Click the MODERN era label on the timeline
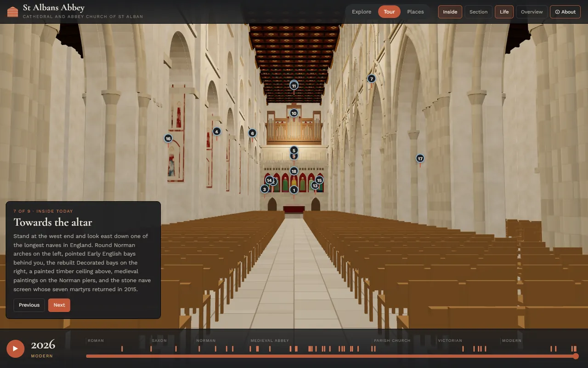Image resolution: width=588 pixels, height=368 pixels. click(512, 341)
